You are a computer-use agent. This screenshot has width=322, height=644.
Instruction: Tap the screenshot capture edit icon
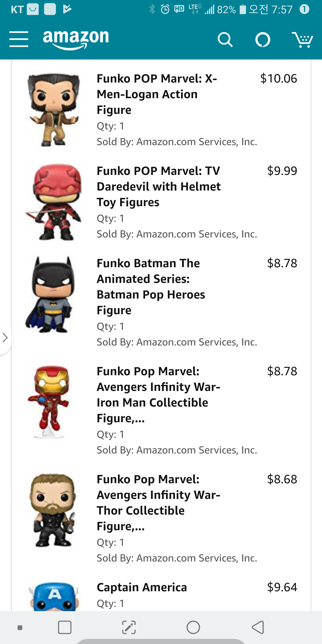coord(129,627)
